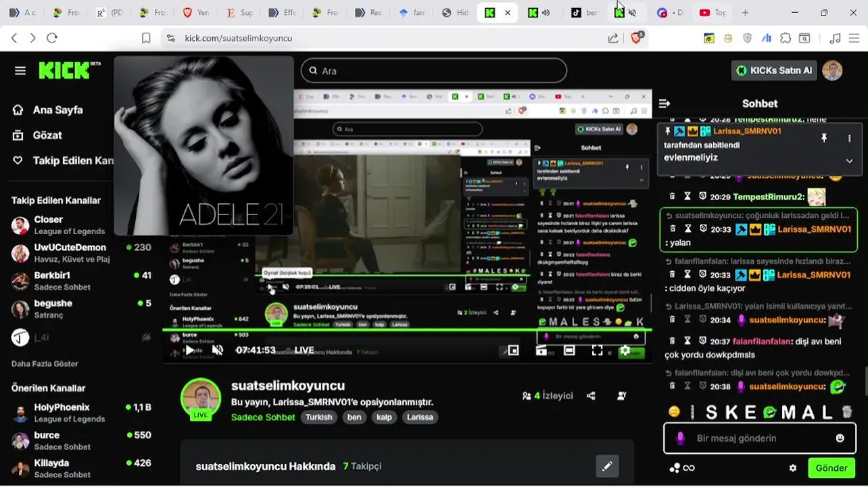This screenshot has height=487, width=868.
Task: Create a clip with the clapperboard icon
Action: 541,350
